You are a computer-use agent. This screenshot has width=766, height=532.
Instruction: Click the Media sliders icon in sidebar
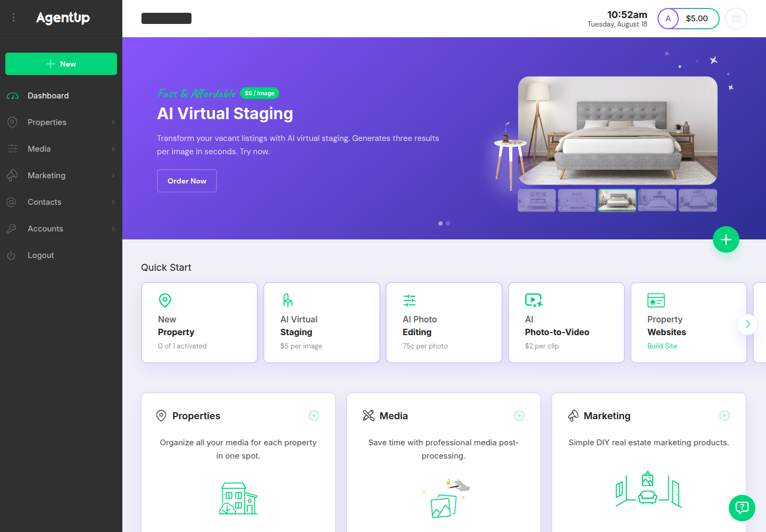point(12,149)
